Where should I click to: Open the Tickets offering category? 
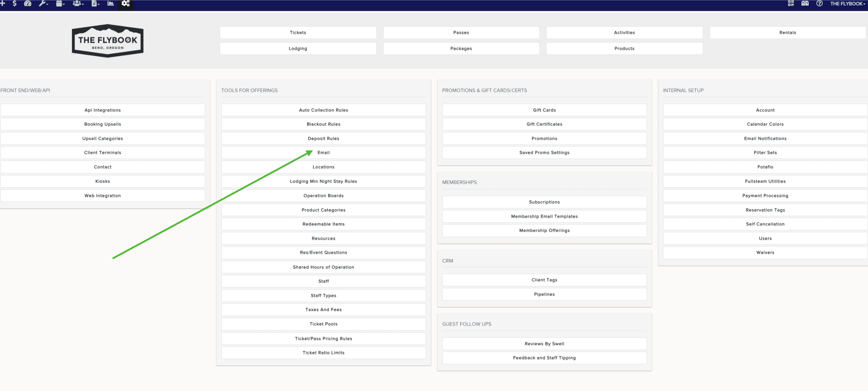298,33
